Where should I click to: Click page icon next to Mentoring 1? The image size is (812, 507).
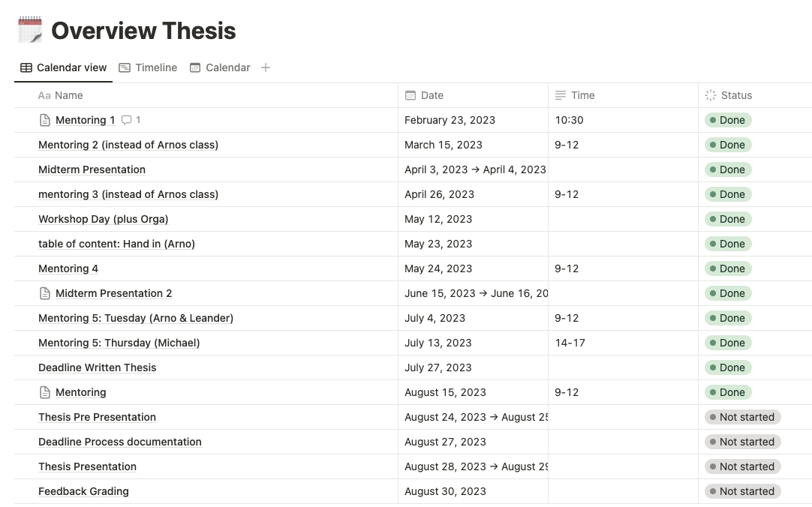tap(45, 120)
